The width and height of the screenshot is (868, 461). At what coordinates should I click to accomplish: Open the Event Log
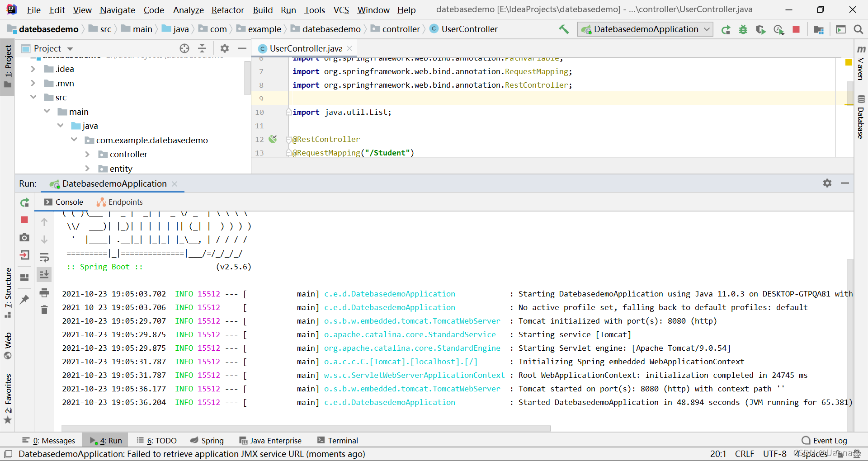pyautogui.click(x=825, y=441)
